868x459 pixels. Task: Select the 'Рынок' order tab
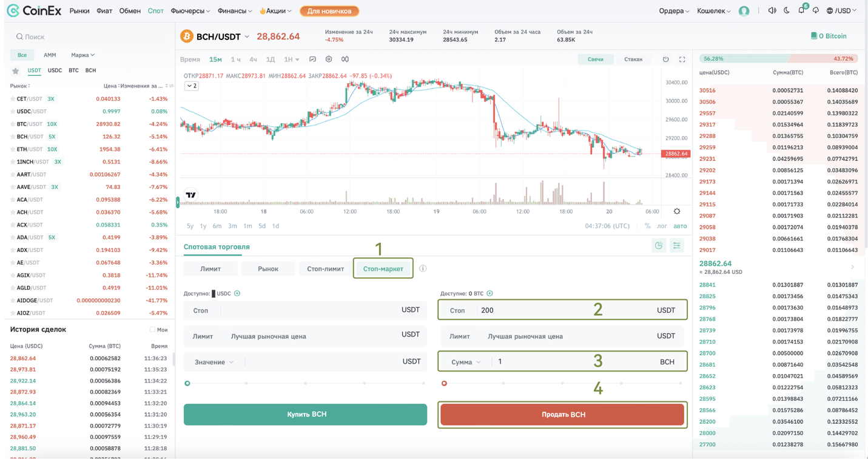click(268, 269)
